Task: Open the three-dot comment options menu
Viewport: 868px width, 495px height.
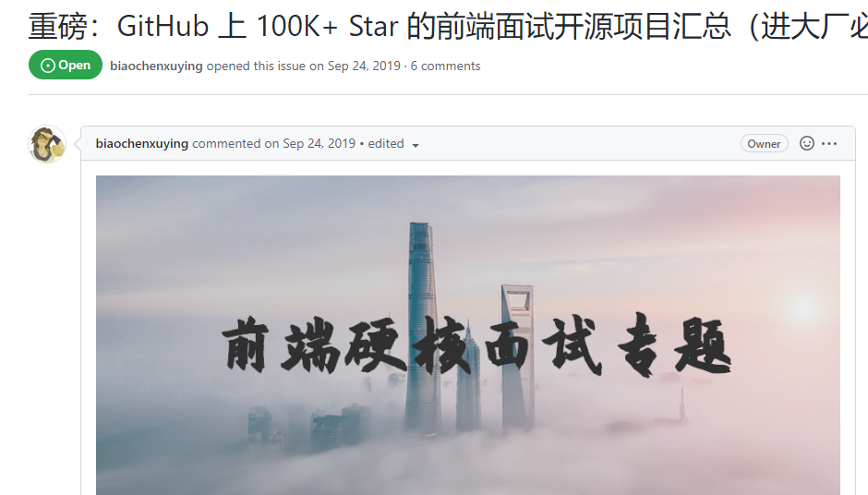Action: (829, 143)
